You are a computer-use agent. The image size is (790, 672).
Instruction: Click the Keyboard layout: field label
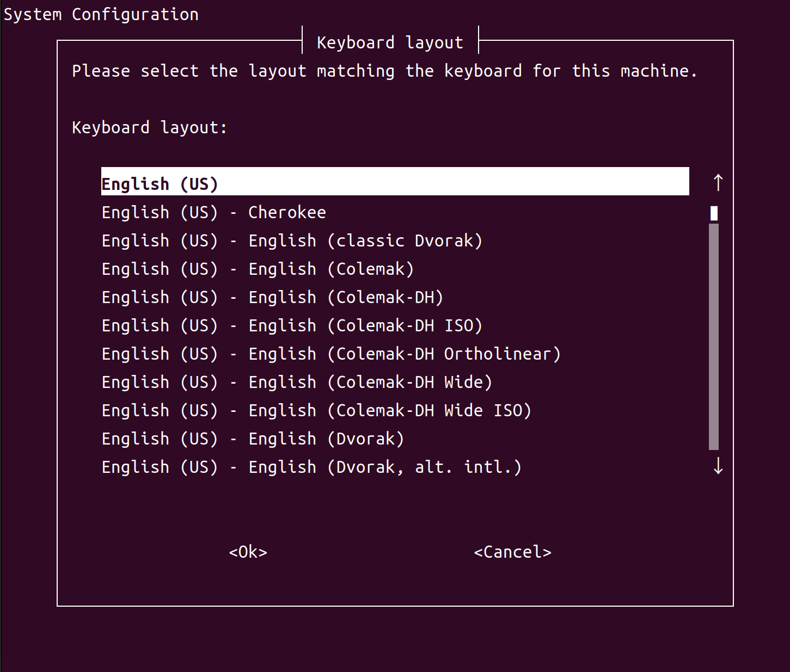coord(149,127)
